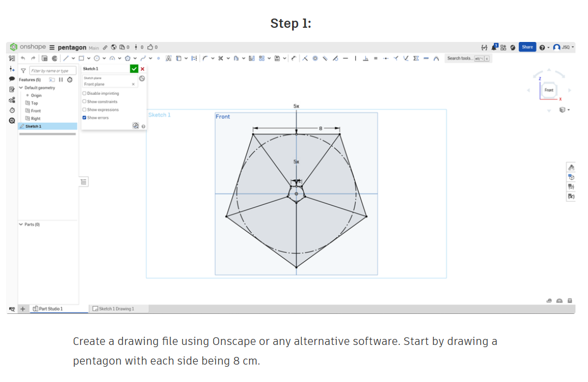Apply the Concentric constraint
Viewport: 588px width, 382px height.
coord(315,58)
